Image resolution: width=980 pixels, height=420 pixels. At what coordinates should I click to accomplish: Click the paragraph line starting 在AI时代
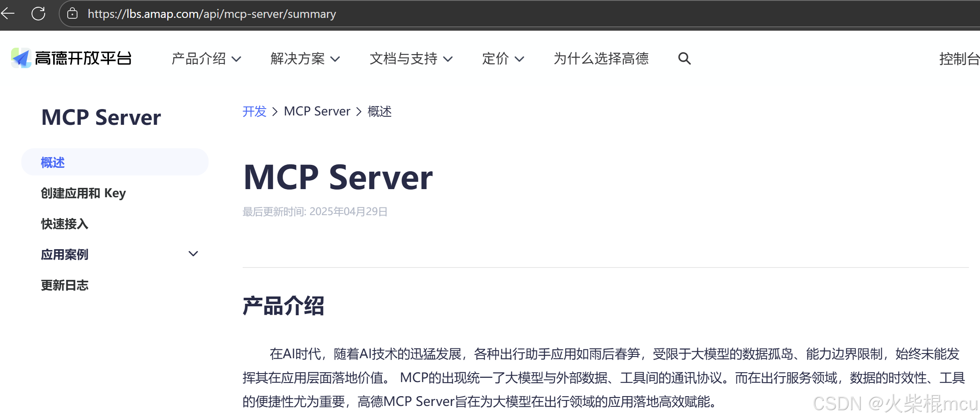point(614,354)
